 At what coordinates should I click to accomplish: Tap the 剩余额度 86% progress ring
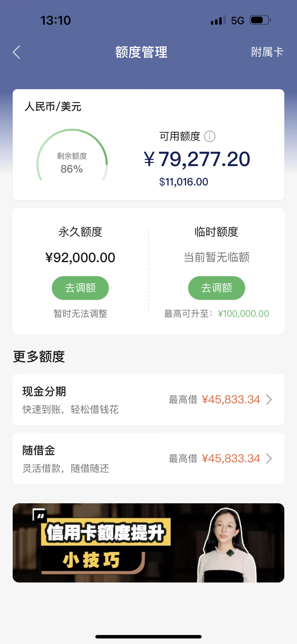[72, 155]
